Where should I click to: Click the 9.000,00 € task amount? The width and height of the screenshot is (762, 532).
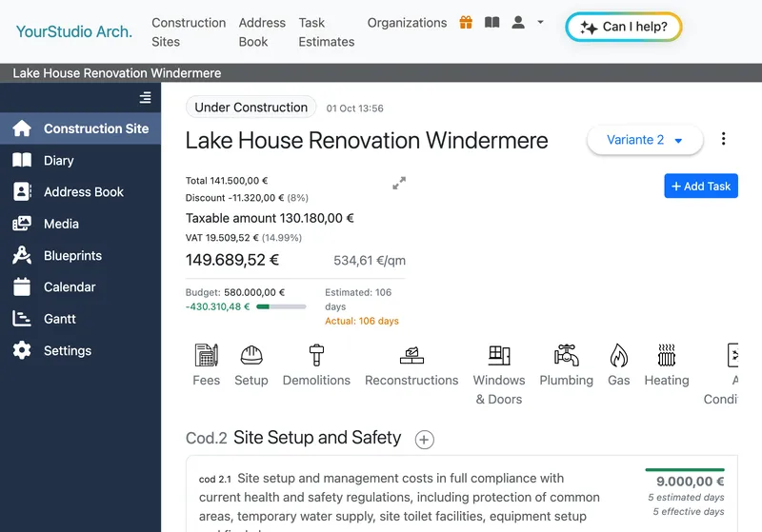click(690, 481)
